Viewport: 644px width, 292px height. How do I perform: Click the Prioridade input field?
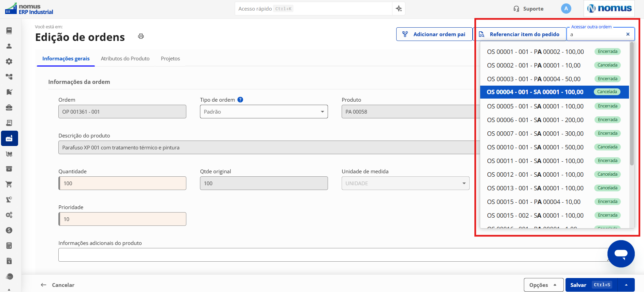122,219
